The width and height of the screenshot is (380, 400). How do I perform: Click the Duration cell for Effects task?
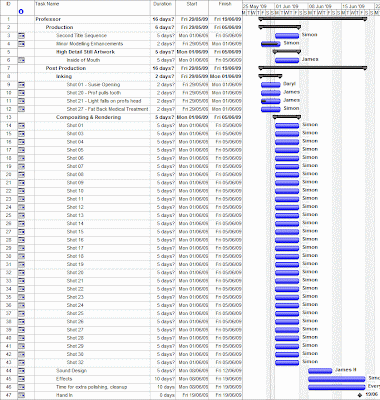tap(163, 379)
